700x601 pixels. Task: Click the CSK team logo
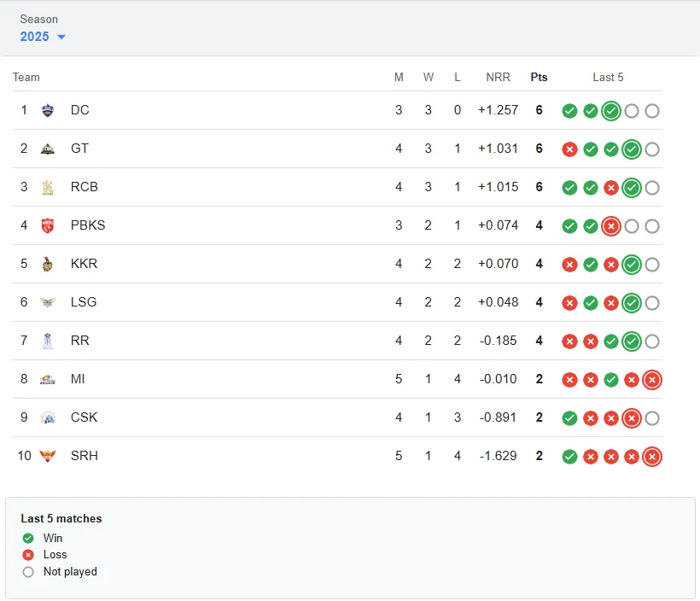48,417
